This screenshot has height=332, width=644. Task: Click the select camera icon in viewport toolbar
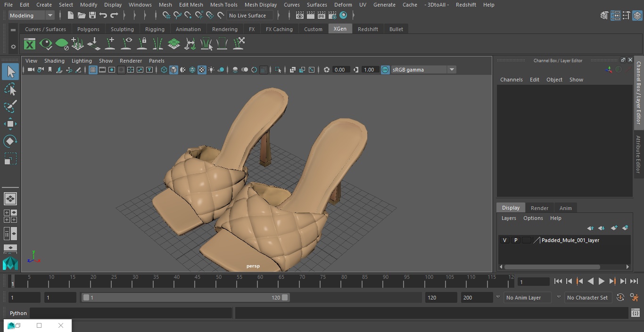point(31,70)
